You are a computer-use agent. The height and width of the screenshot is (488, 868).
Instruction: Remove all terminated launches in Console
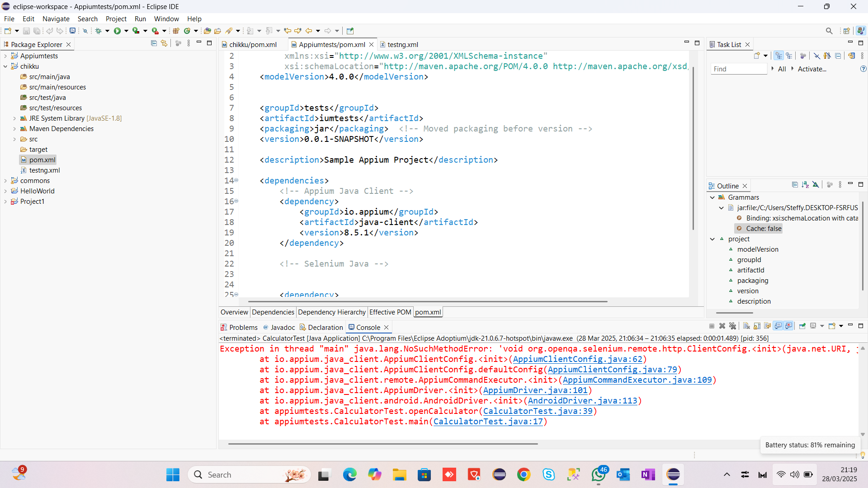pos(733,326)
